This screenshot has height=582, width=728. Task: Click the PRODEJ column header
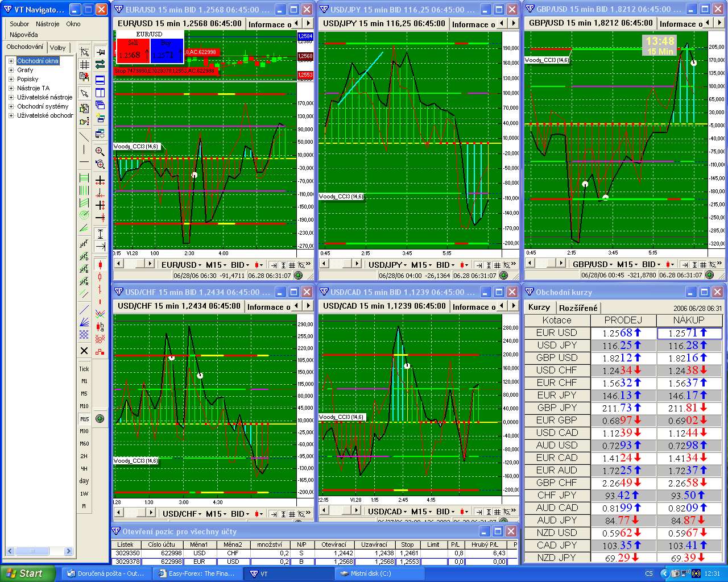(x=623, y=321)
